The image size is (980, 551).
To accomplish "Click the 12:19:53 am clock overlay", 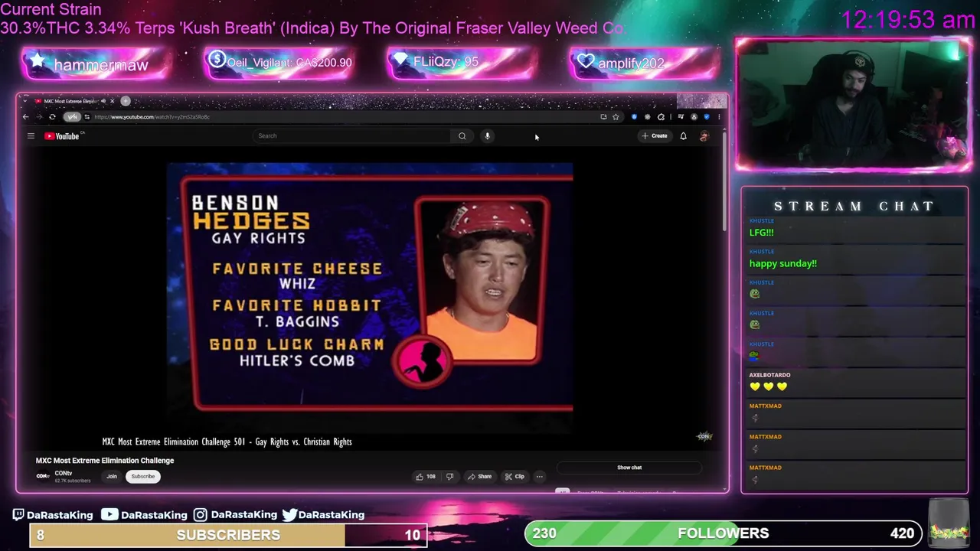I will 908,20.
